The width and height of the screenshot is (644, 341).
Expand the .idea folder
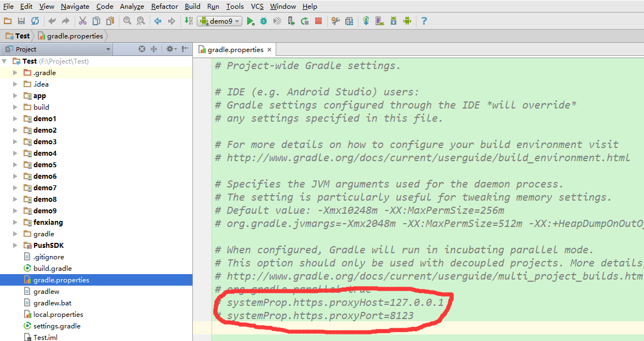[x=15, y=84]
